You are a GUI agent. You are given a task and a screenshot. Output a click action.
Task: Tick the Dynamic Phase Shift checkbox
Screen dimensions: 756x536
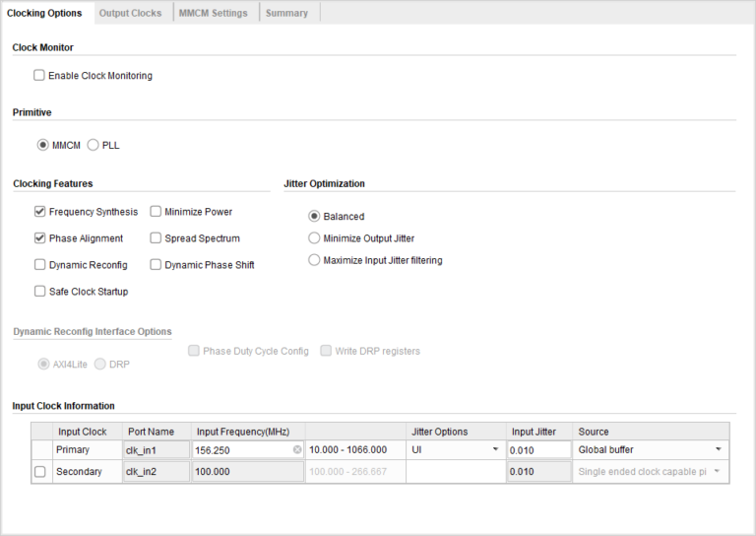[x=156, y=265]
